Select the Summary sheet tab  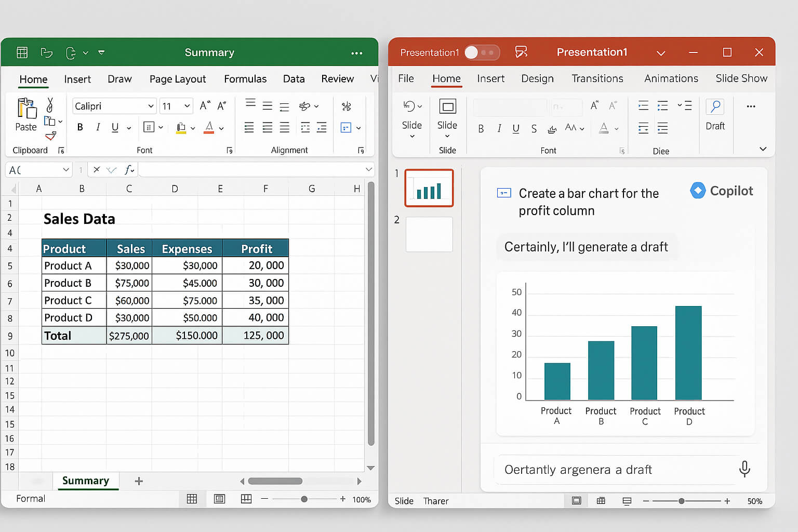click(86, 481)
